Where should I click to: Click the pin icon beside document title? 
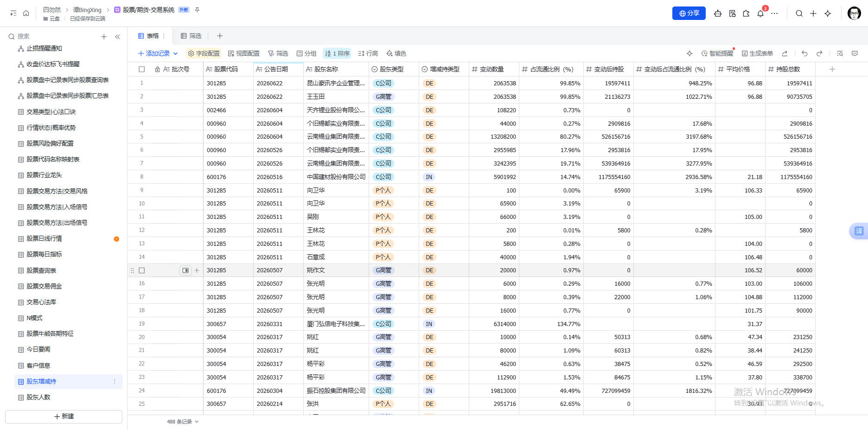(x=197, y=10)
